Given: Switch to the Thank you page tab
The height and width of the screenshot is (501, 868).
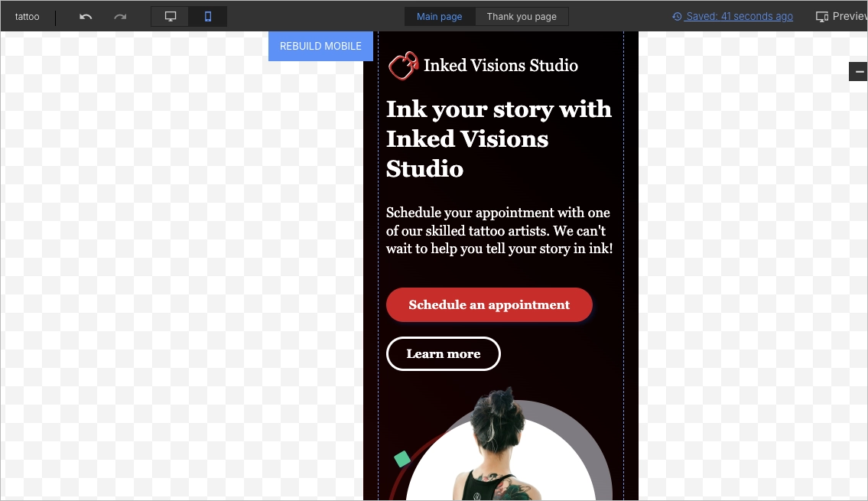Looking at the screenshot, I should point(522,15).
